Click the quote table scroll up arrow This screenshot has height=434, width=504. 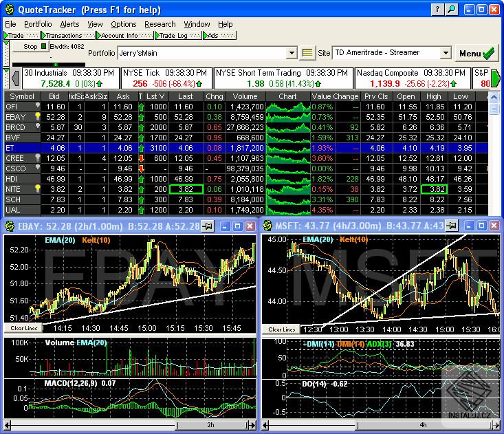[x=494, y=97]
